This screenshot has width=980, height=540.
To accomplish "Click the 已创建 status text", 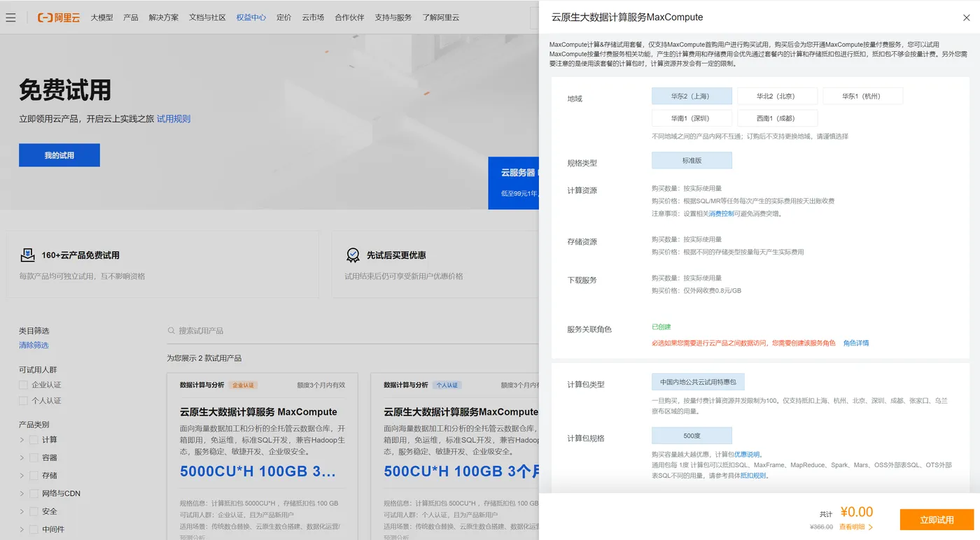I will coord(661,327).
